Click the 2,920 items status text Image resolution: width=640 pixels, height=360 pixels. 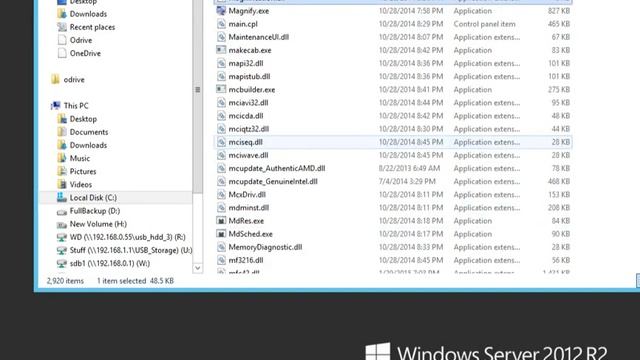pos(65,281)
